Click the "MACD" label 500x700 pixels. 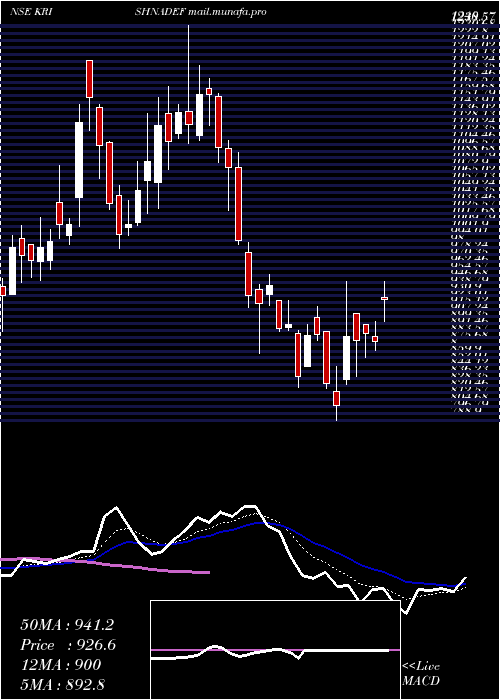point(420,682)
